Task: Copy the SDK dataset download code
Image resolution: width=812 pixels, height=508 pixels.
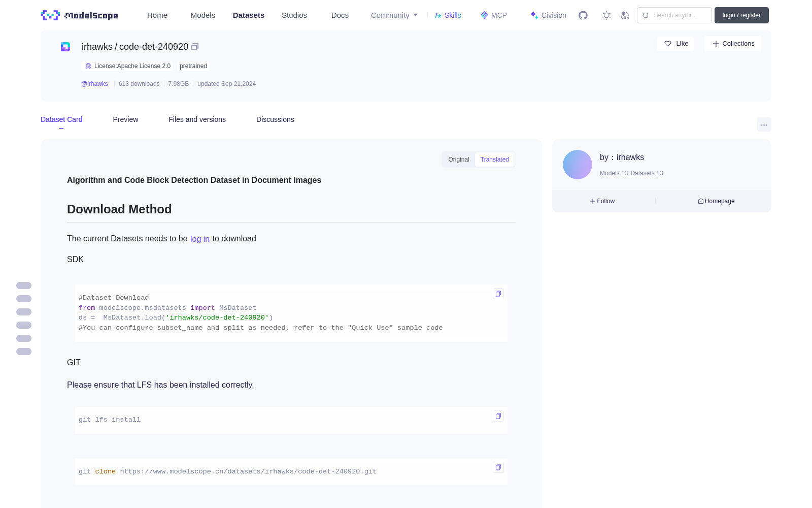Action: click(498, 294)
